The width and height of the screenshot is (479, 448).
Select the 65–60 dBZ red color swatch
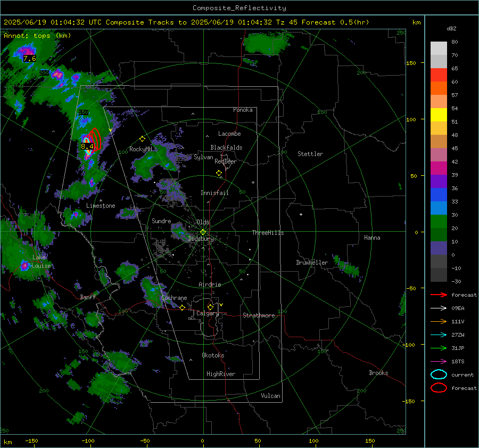point(439,75)
